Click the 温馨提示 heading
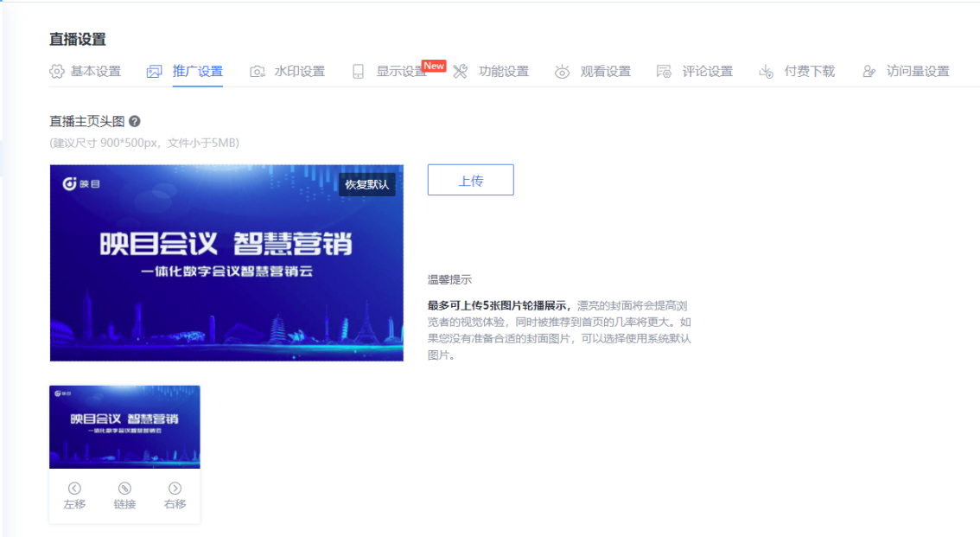The image size is (980, 537). click(x=449, y=279)
